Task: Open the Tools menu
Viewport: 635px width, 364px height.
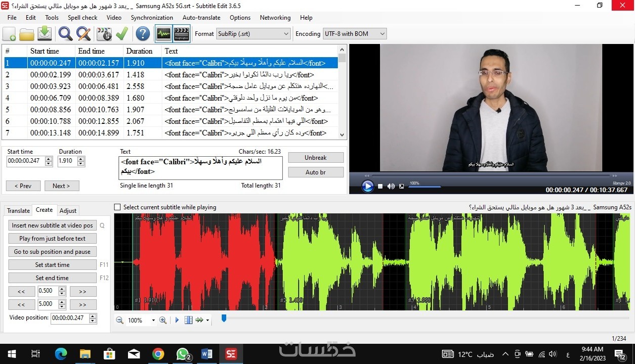Action: pos(52,17)
